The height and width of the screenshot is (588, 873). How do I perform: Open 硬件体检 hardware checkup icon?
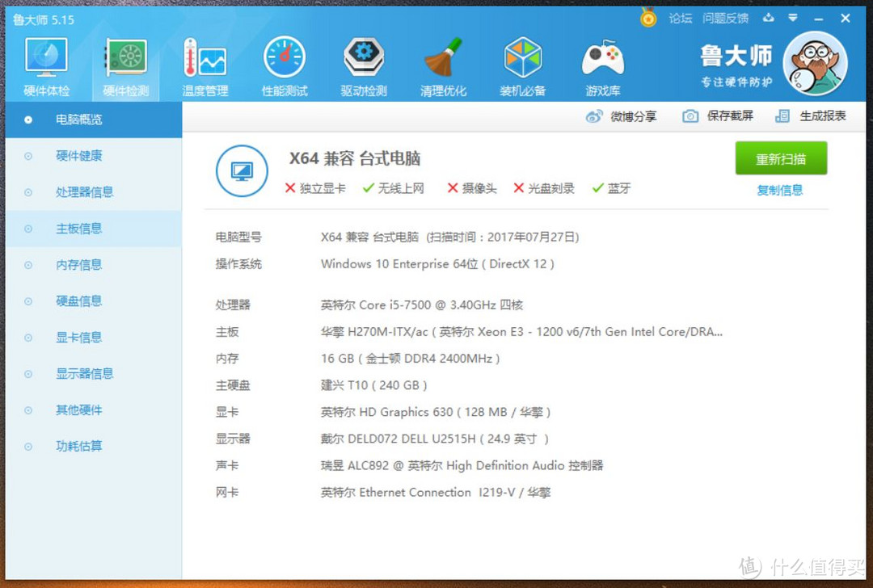tap(46, 67)
